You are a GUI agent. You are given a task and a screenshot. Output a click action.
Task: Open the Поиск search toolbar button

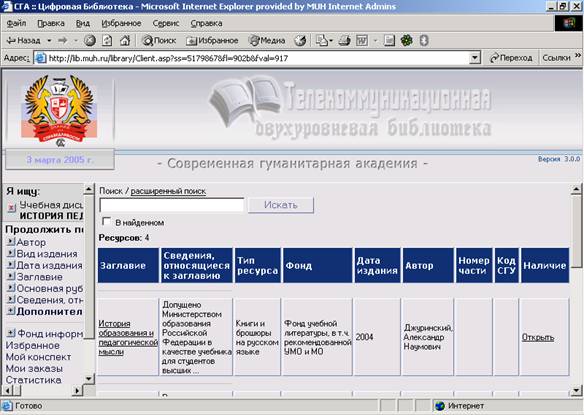[x=159, y=40]
